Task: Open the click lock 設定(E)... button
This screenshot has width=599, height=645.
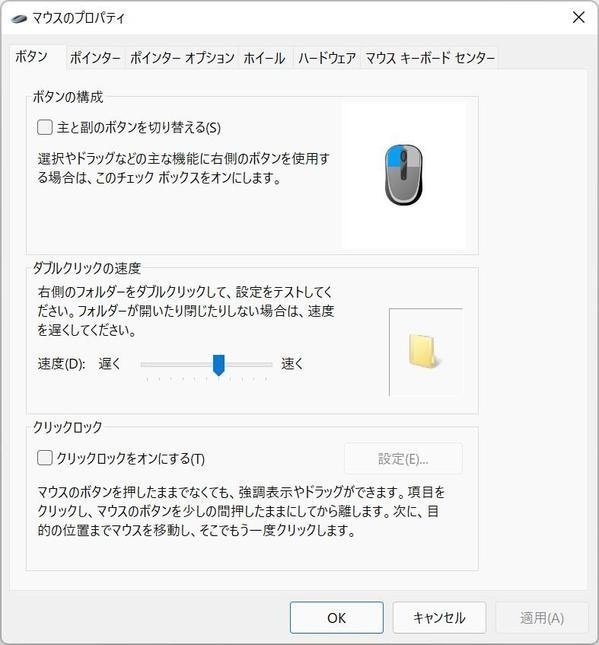Action: click(x=403, y=459)
